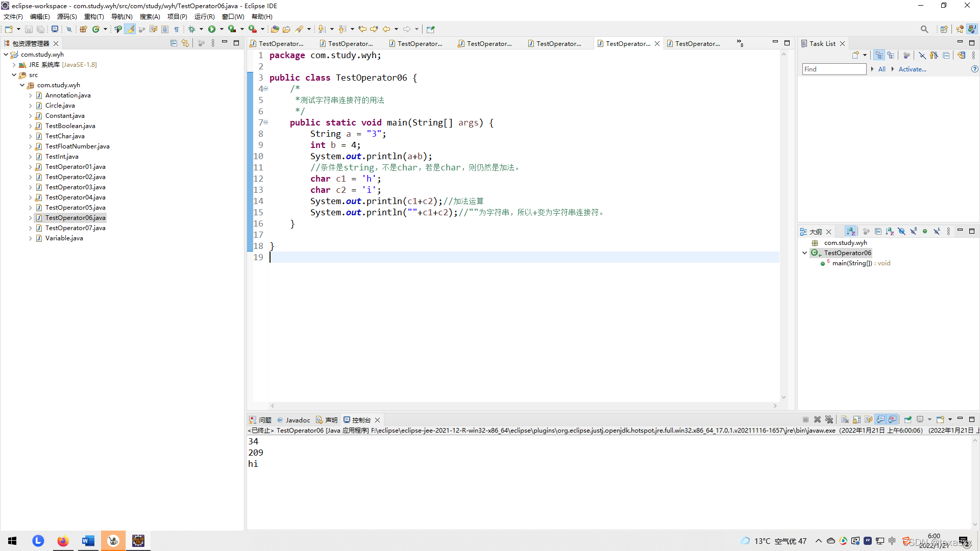Collapse TestOperator06 class in Outline

pos(804,253)
